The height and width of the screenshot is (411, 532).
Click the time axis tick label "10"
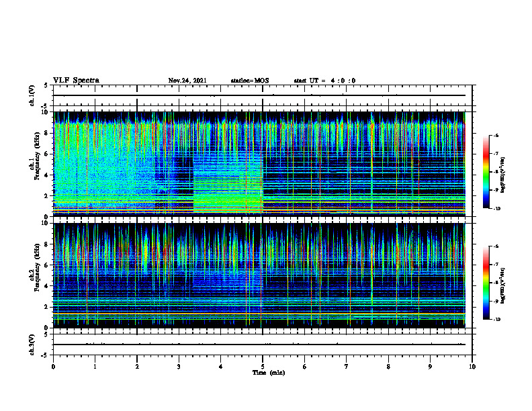472,367
